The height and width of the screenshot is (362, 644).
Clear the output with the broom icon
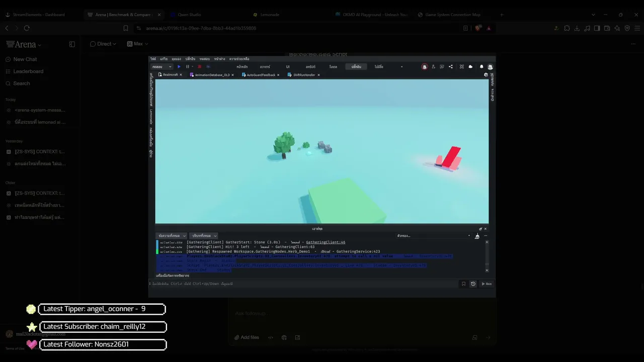[x=477, y=235]
